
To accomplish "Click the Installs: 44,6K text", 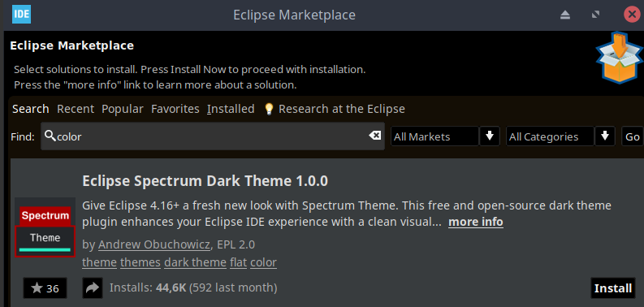I will (x=148, y=288).
